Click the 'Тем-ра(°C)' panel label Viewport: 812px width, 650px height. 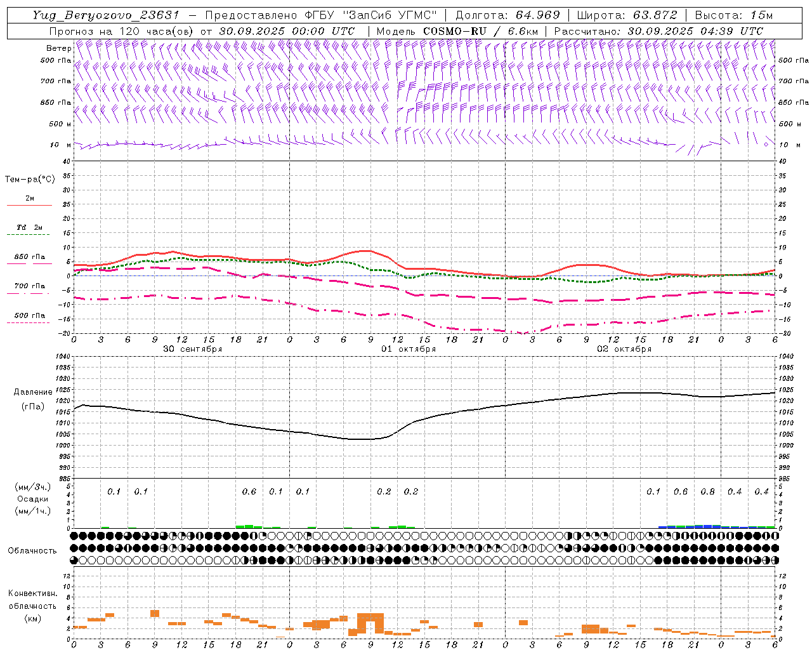(30, 180)
